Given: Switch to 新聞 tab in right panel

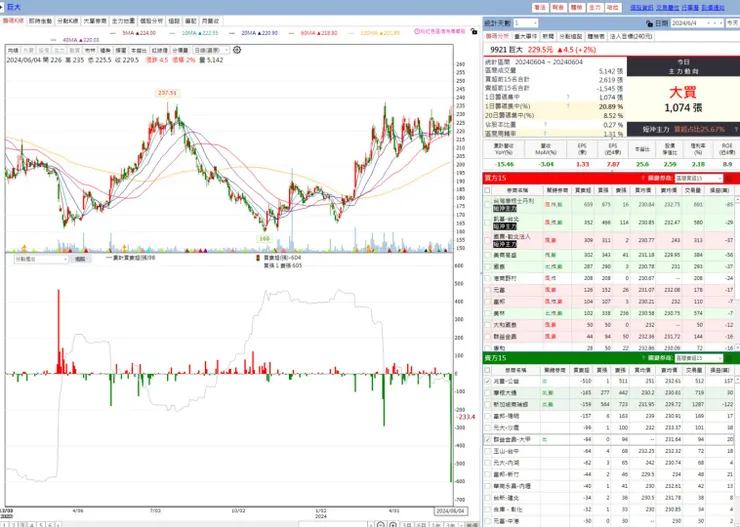Looking at the screenshot, I should pyautogui.click(x=548, y=36).
